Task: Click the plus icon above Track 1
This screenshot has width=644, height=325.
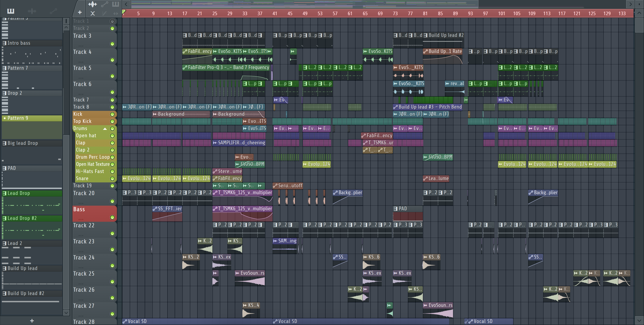Action: pyautogui.click(x=80, y=12)
